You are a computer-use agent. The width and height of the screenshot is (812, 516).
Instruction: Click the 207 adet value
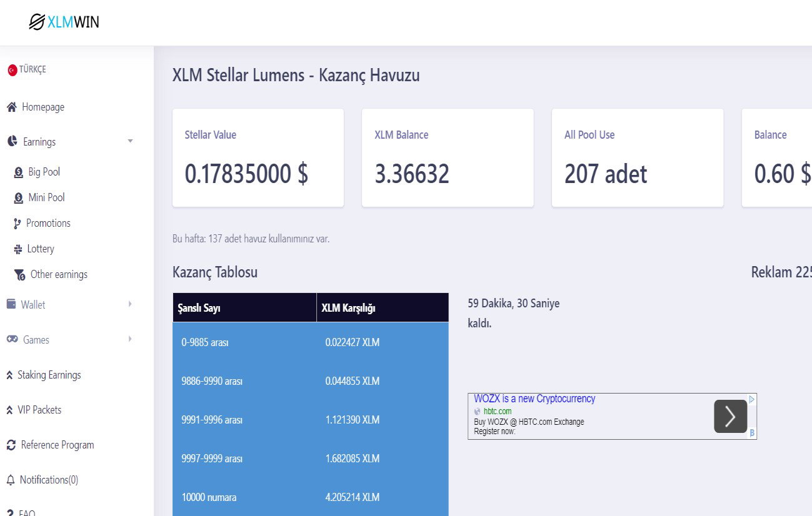pyautogui.click(x=606, y=174)
